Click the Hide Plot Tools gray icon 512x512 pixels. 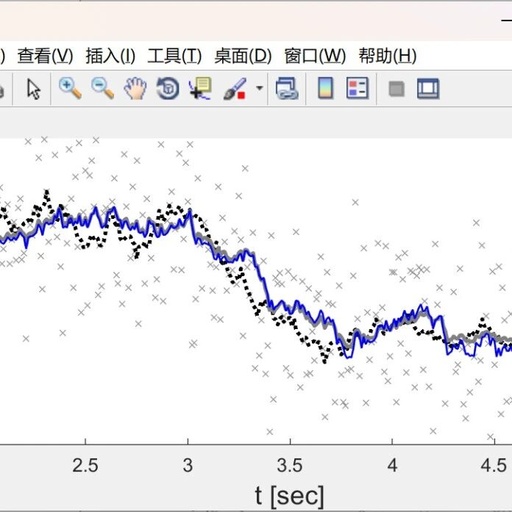(396, 89)
